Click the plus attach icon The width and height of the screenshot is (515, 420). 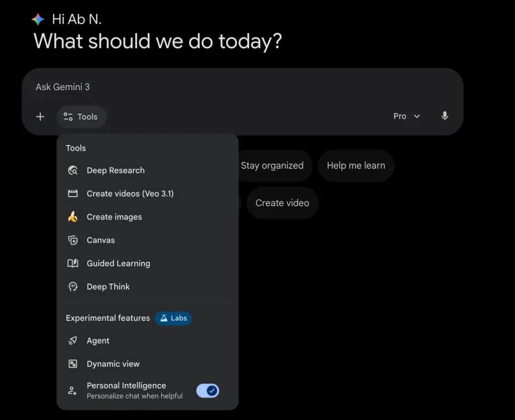(x=40, y=116)
